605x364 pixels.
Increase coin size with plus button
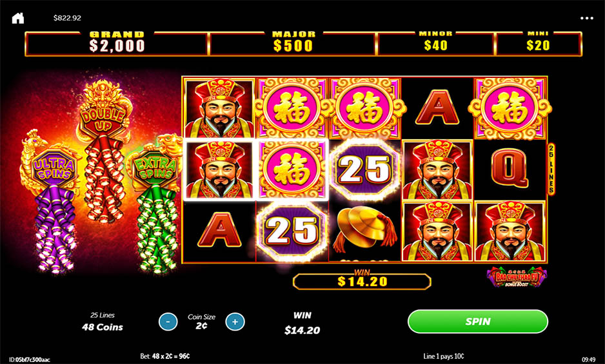tap(235, 321)
